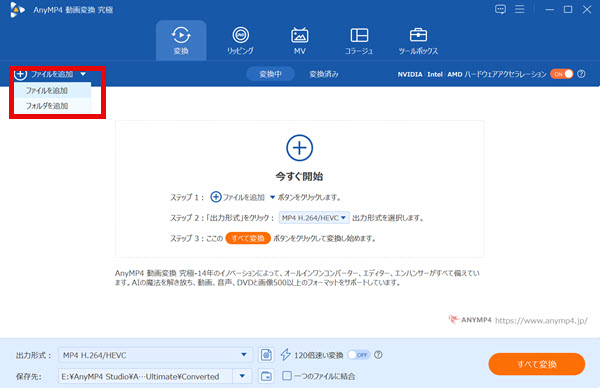
Task: Expand the 出力形式 output format combo box
Action: pos(155,355)
